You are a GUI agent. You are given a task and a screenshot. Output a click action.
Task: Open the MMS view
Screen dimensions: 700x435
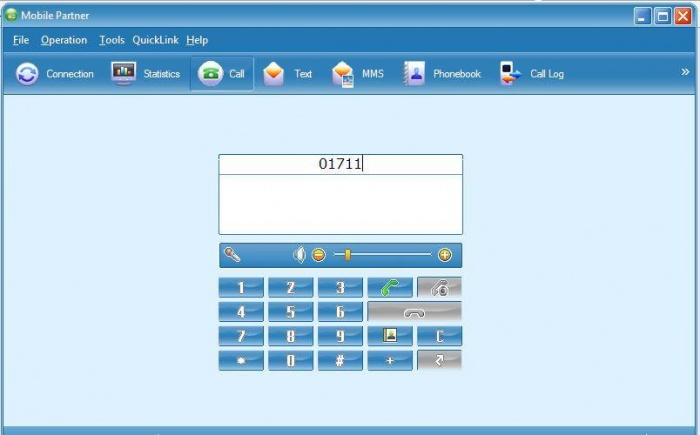[x=358, y=74]
